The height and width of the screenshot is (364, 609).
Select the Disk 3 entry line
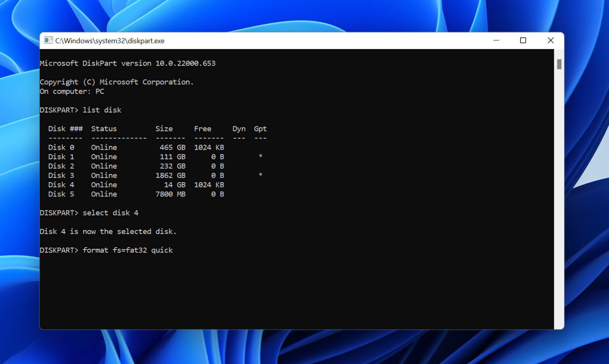(79, 175)
